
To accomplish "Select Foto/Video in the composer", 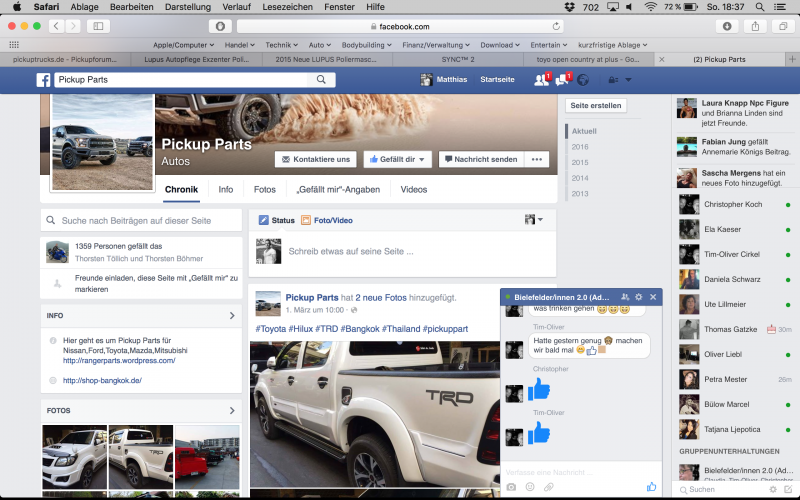I will click(x=327, y=220).
